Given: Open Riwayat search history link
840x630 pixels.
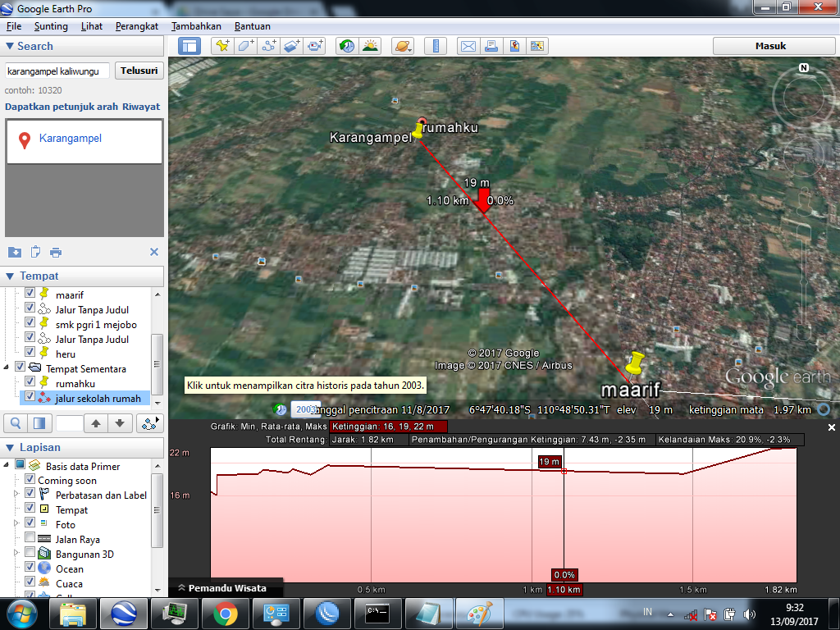Looking at the screenshot, I should [x=141, y=107].
